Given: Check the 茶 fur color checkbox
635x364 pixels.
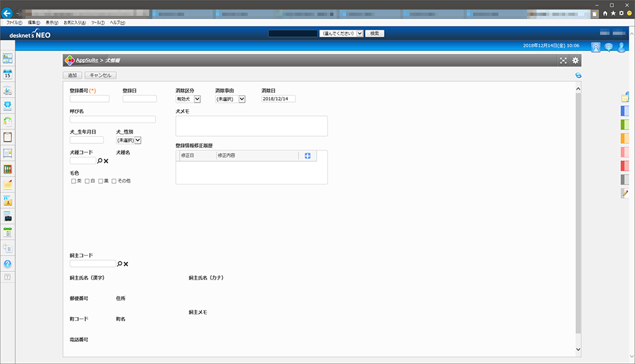Looking at the screenshot, I should 74,181.
